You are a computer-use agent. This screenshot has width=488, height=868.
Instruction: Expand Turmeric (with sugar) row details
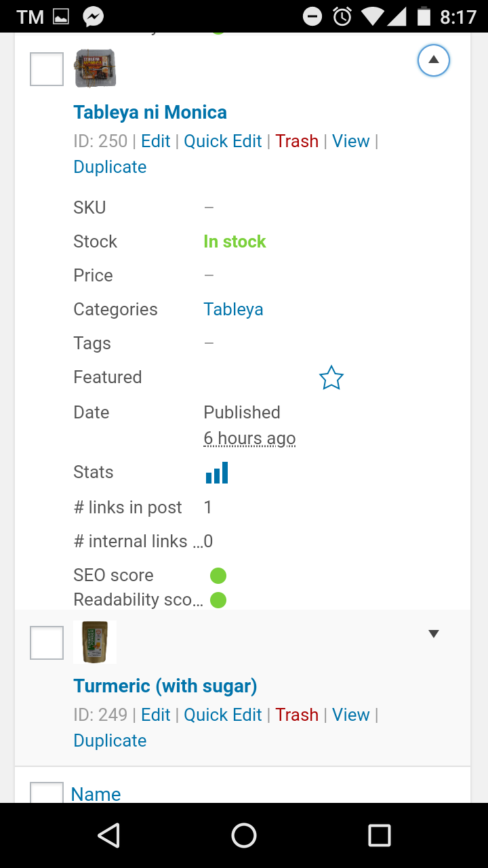(434, 634)
